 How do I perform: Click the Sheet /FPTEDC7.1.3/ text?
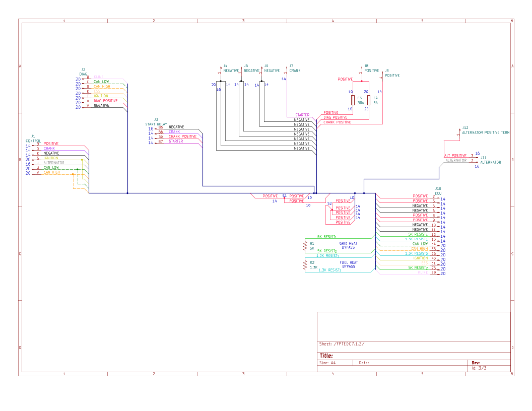click(x=342, y=344)
